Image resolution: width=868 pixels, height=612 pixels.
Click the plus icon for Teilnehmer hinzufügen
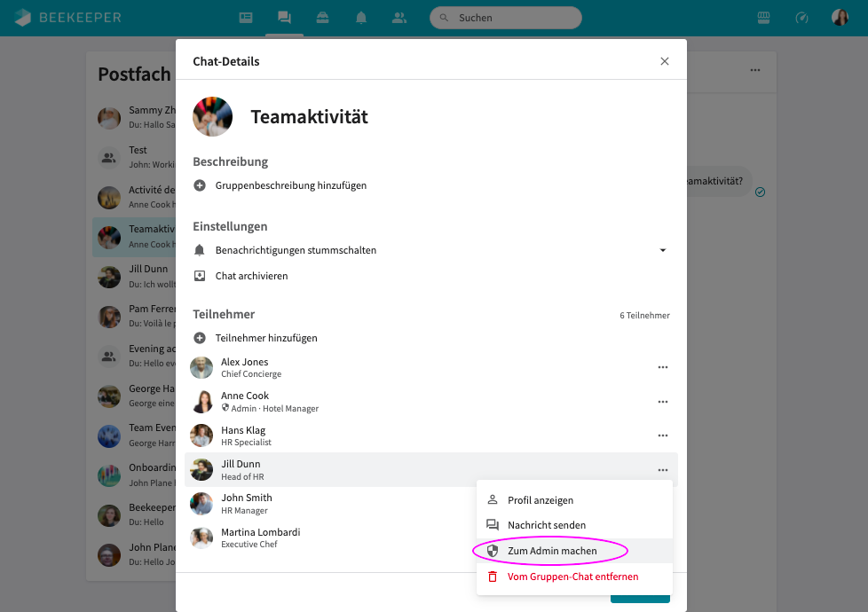(x=200, y=338)
